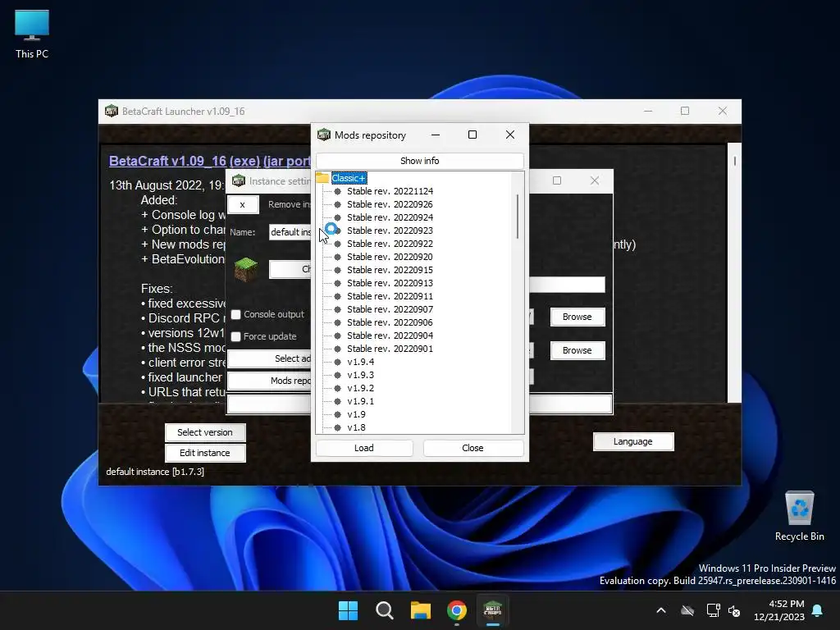This screenshot has height=630, width=840.
Task: Toggle the Console output checkbox
Action: [235, 314]
